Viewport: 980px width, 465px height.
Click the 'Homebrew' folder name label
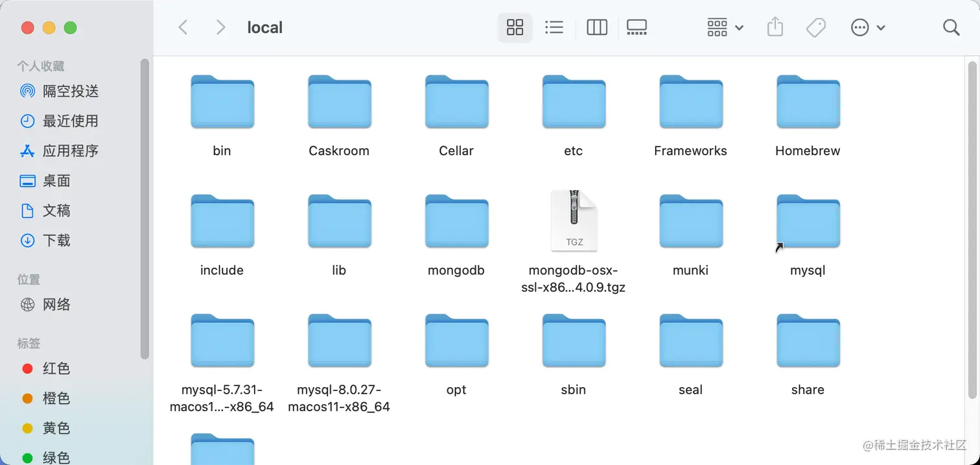[808, 150]
